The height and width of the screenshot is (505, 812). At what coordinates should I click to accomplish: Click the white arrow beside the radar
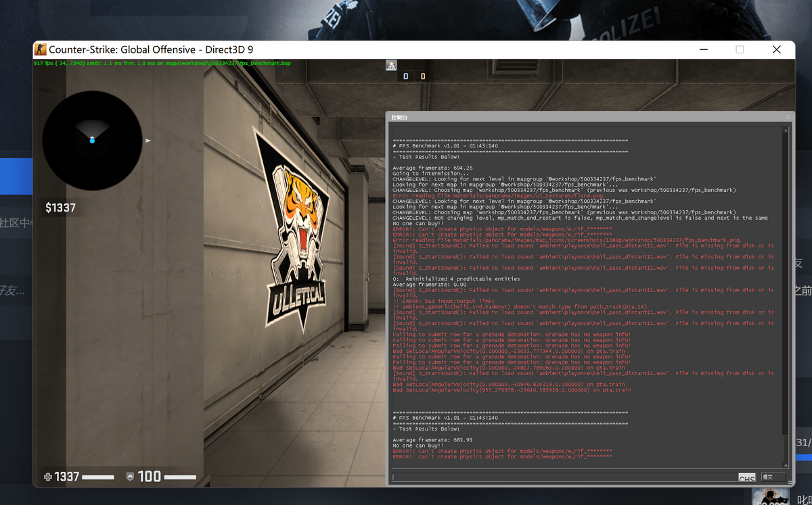coord(148,141)
